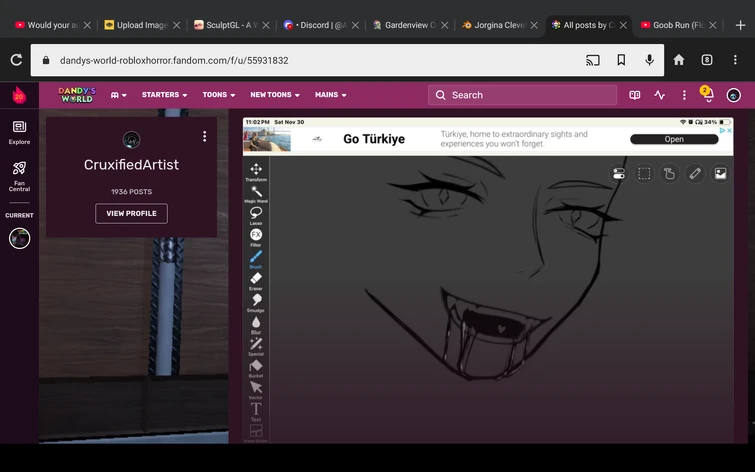The image size is (755, 472).
Task: Go to the browser home icon
Action: click(x=679, y=60)
